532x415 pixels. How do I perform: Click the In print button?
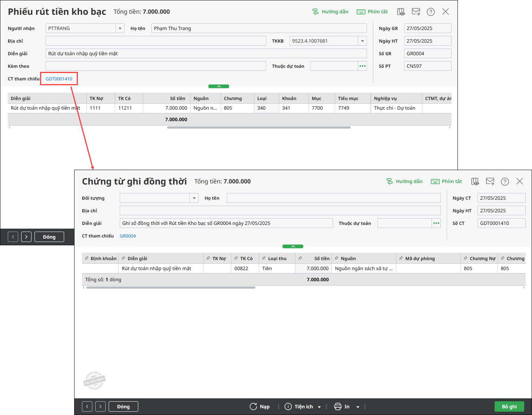[x=342, y=406]
